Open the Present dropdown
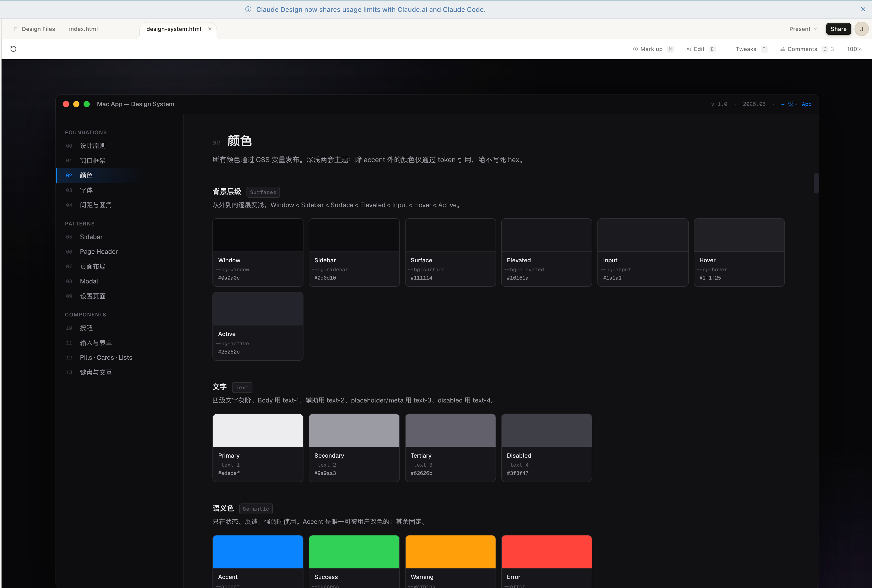The height and width of the screenshot is (588, 872). pos(803,29)
